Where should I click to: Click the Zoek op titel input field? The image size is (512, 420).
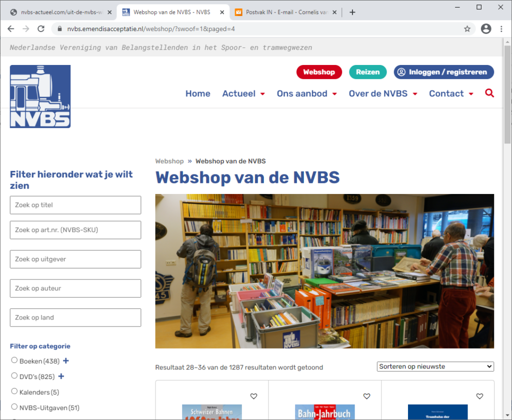tap(75, 205)
